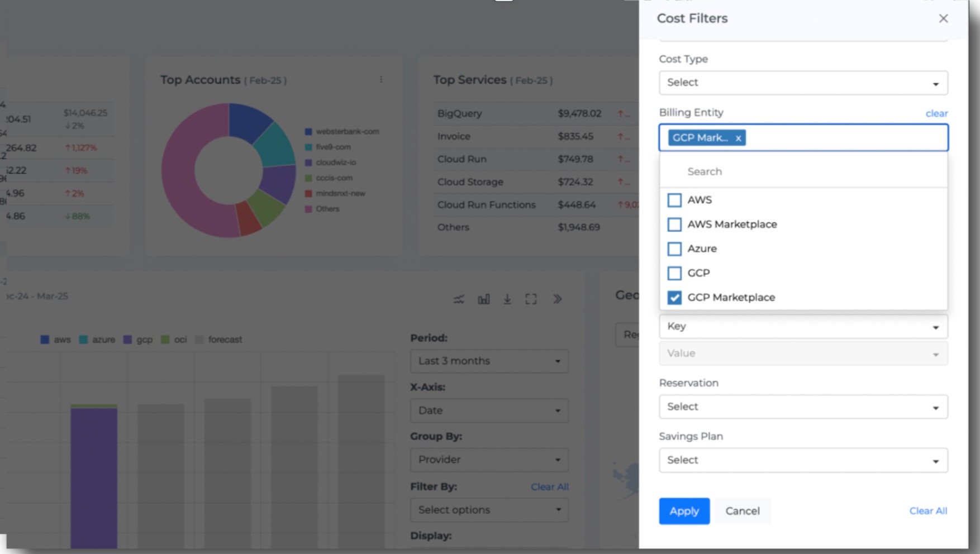Enable the Azure checkbox
The image size is (980, 554).
674,249
